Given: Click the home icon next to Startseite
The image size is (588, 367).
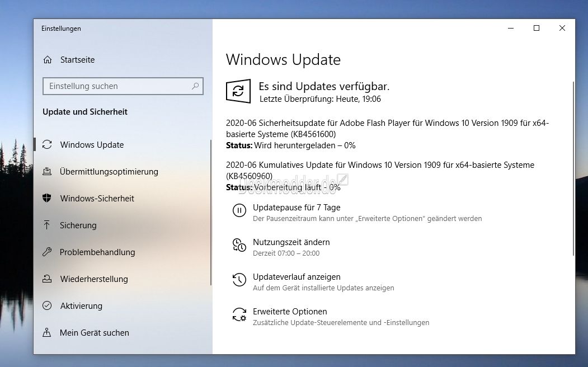Looking at the screenshot, I should pyautogui.click(x=48, y=60).
